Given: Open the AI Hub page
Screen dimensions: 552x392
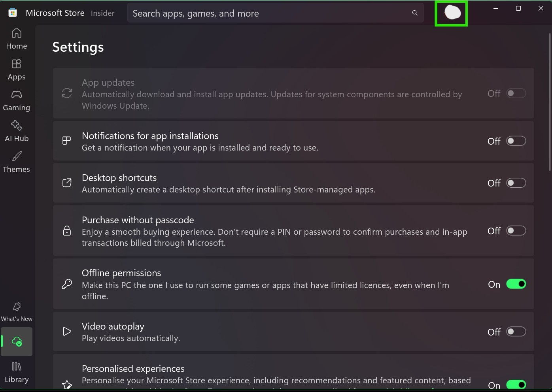Looking at the screenshot, I should pos(17,131).
